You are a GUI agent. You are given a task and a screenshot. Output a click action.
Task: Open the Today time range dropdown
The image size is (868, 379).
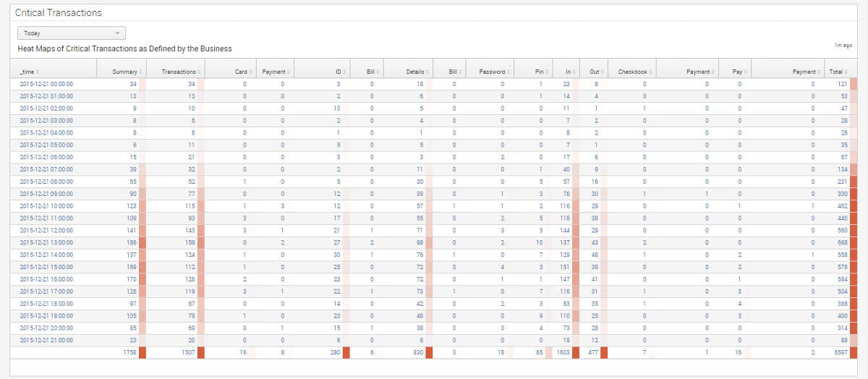72,33
